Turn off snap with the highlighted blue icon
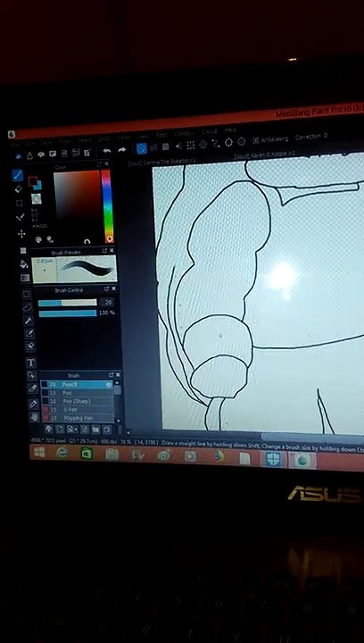The width and height of the screenshot is (364, 643). [142, 148]
